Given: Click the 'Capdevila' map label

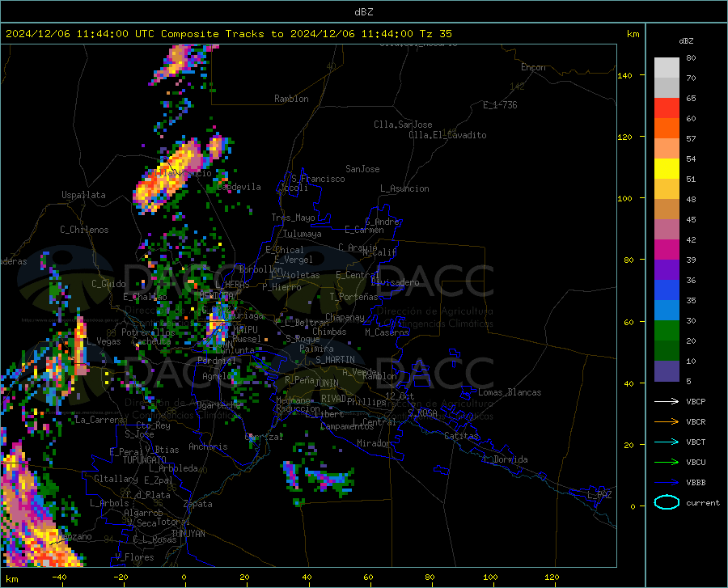Looking at the screenshot, I should 239,187.
